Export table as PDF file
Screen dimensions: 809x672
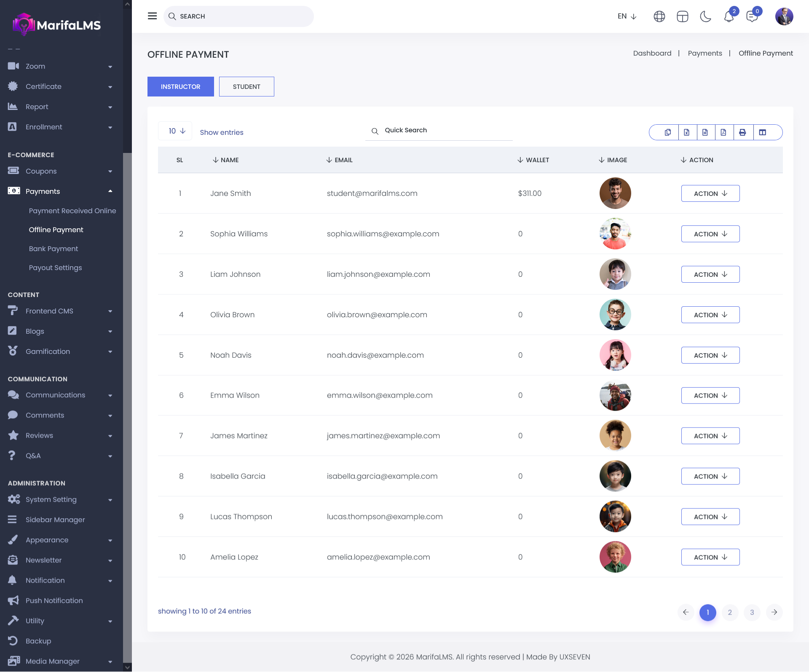723,132
